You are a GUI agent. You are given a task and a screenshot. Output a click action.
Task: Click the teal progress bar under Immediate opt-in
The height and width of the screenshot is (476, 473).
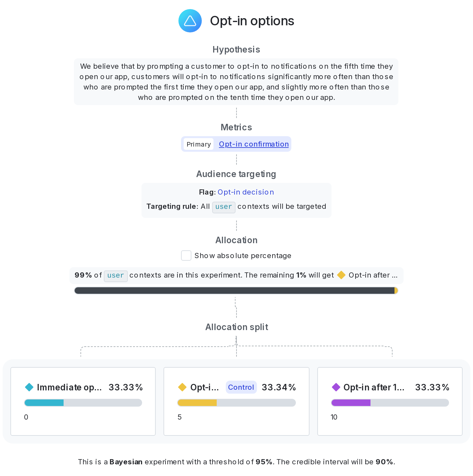point(43,402)
